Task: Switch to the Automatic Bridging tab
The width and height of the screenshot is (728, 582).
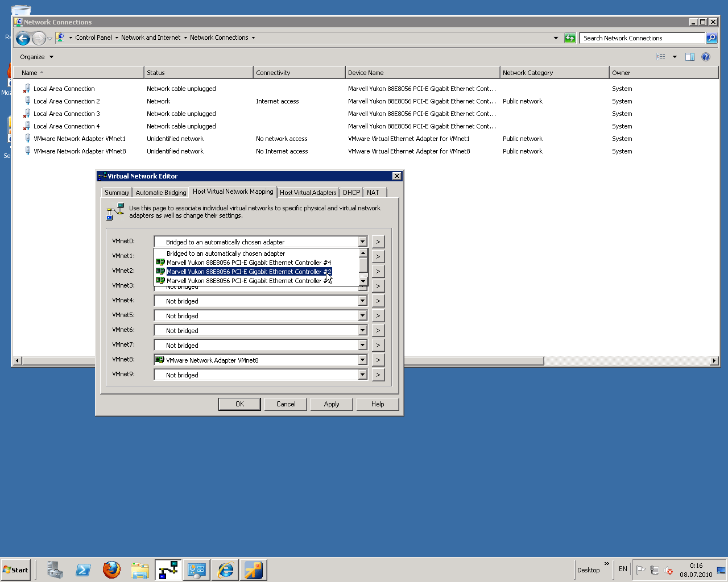Action: click(x=161, y=193)
